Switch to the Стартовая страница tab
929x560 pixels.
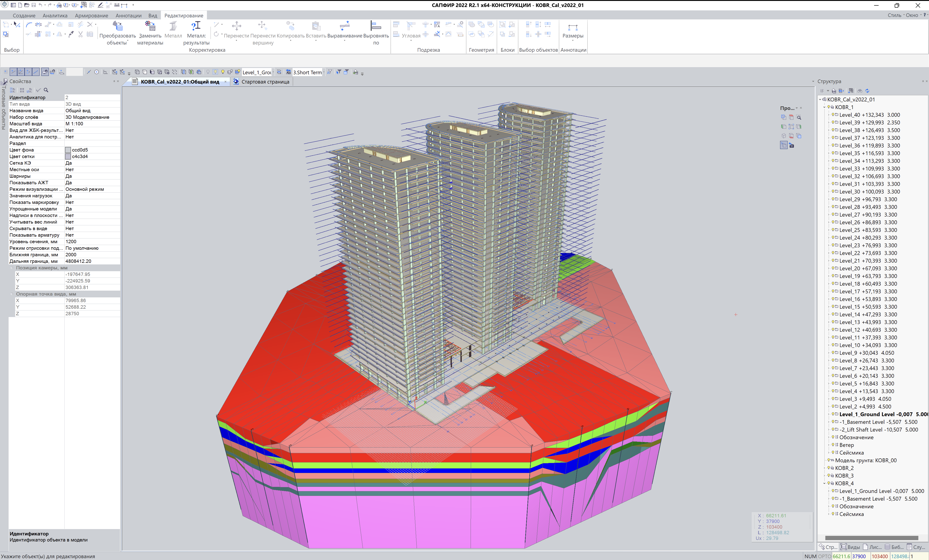coord(265,82)
